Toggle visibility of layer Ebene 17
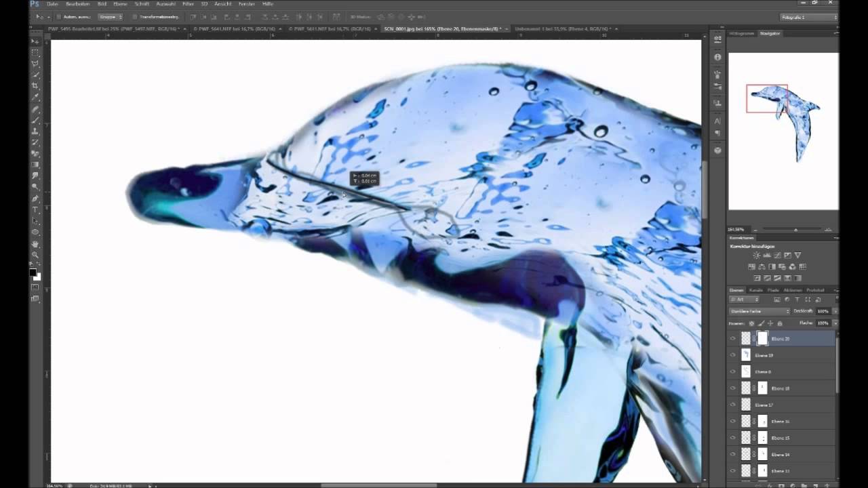 [732, 405]
